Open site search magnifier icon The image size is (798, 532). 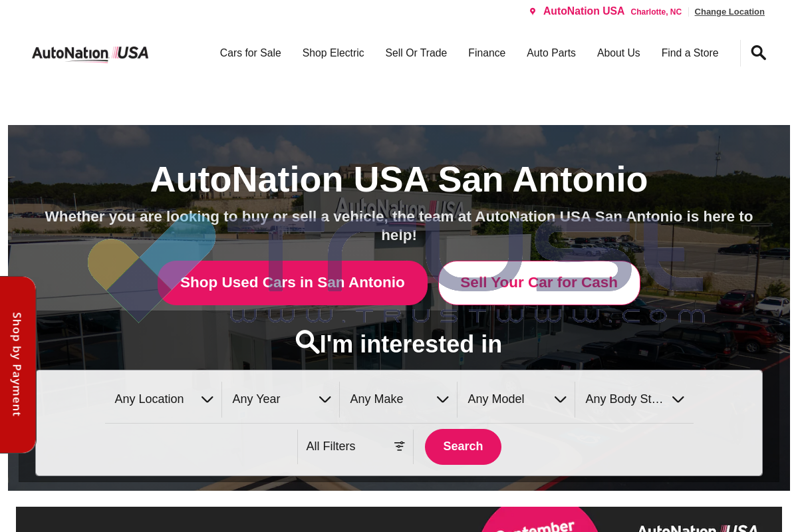tap(758, 53)
